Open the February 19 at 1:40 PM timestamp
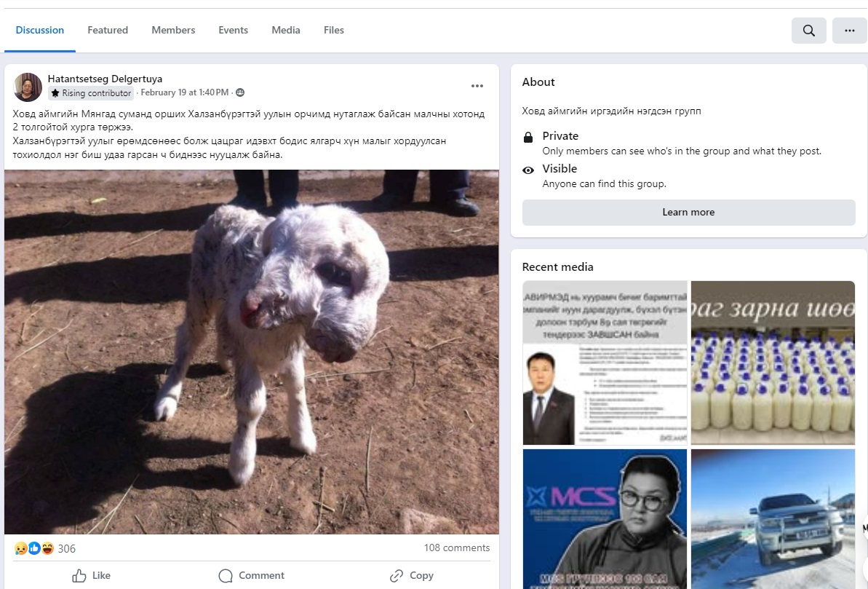 click(x=184, y=92)
